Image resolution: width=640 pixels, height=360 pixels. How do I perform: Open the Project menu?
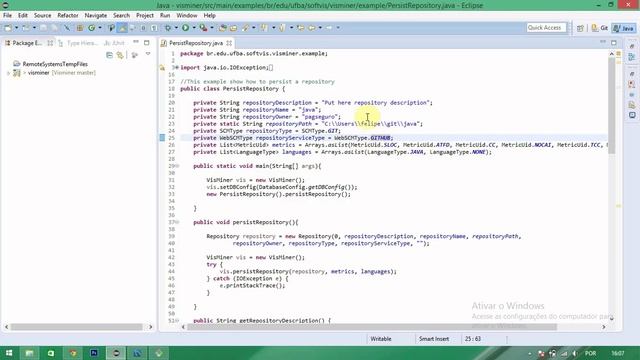click(145, 16)
